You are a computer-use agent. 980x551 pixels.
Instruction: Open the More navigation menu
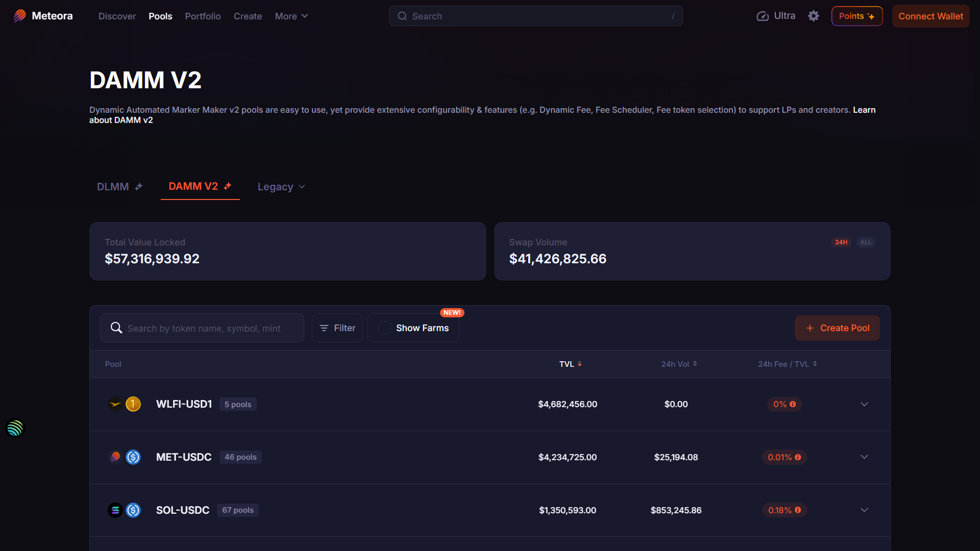point(291,16)
